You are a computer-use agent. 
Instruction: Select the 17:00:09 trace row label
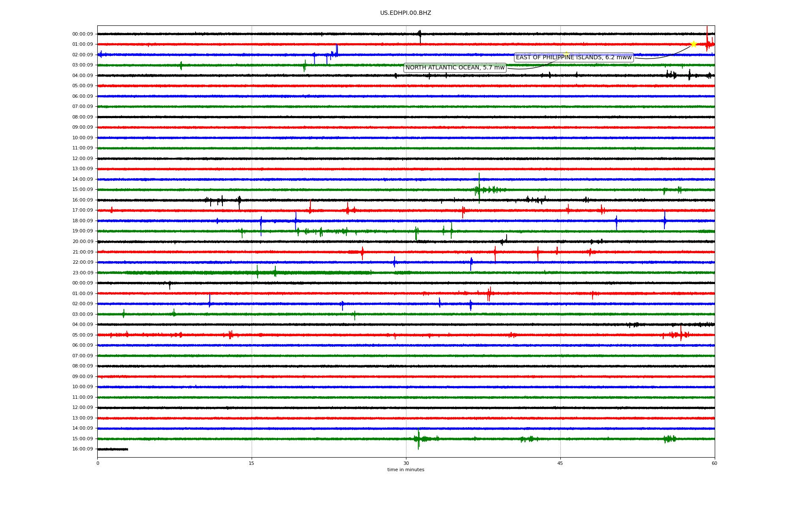pos(82,210)
